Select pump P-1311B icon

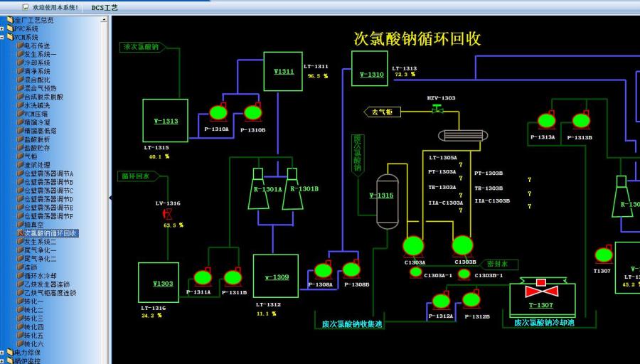(233, 277)
